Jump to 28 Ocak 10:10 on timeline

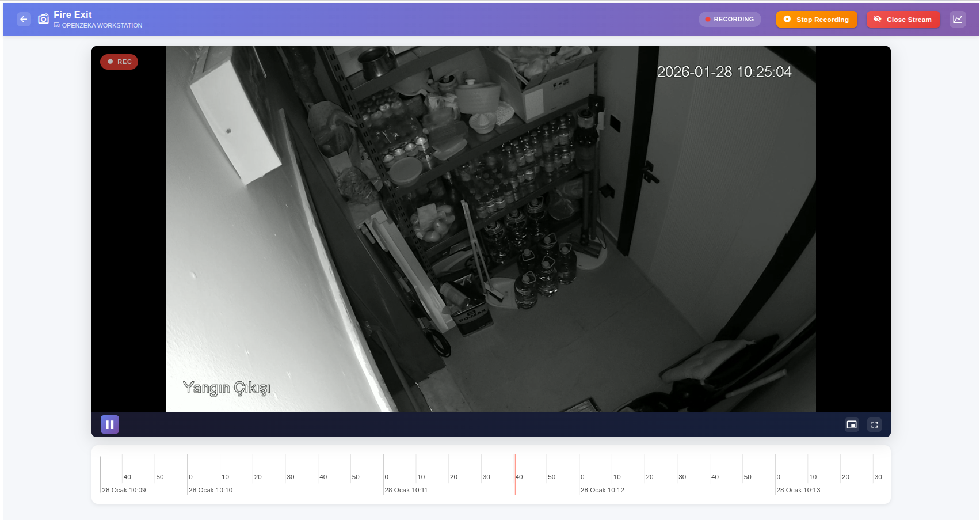tap(211, 490)
